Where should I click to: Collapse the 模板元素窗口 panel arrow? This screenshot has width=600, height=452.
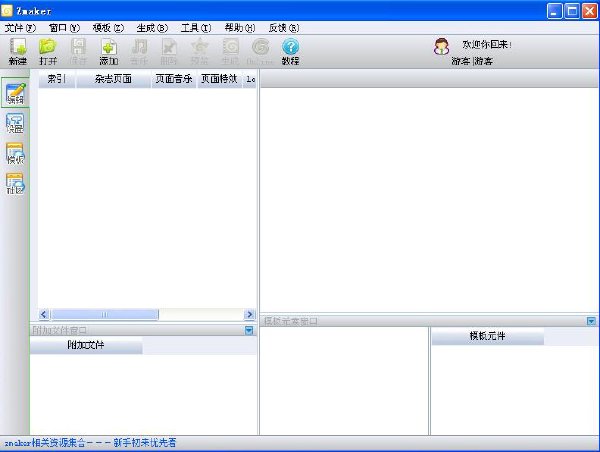pyautogui.click(x=591, y=321)
